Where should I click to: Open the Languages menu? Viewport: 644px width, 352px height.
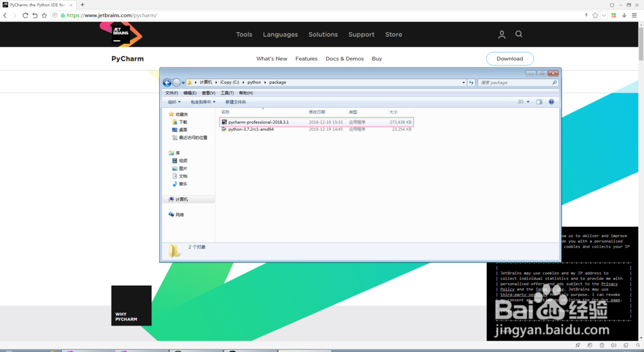click(280, 35)
